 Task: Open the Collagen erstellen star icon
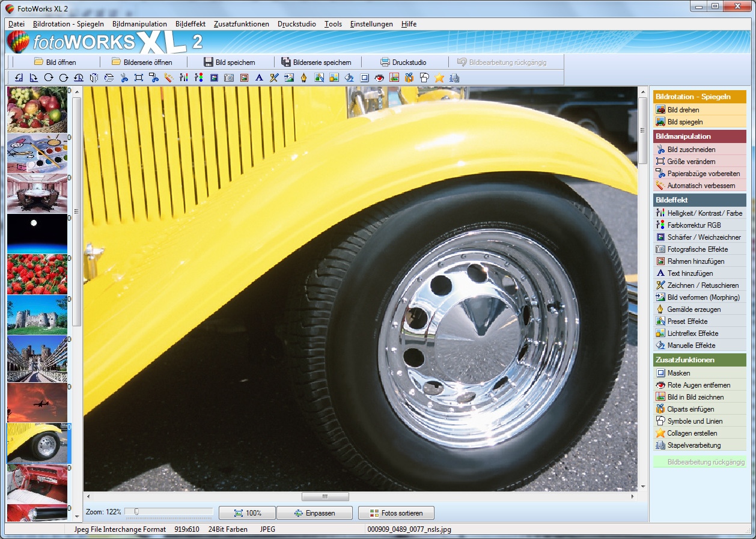pyautogui.click(x=659, y=433)
